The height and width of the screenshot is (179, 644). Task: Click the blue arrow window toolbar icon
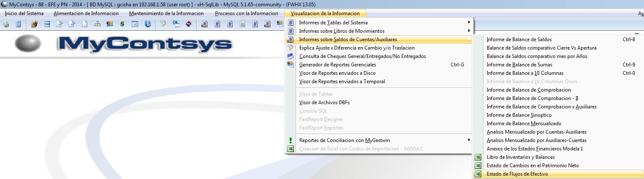click(x=176, y=24)
